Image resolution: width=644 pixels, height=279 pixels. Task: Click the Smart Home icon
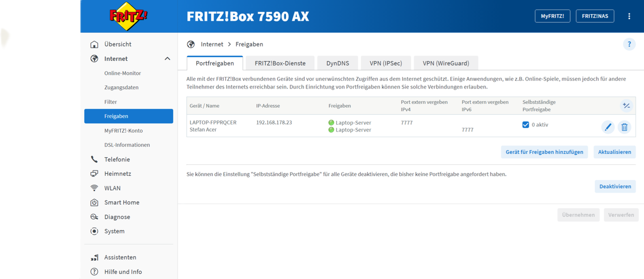tap(94, 203)
